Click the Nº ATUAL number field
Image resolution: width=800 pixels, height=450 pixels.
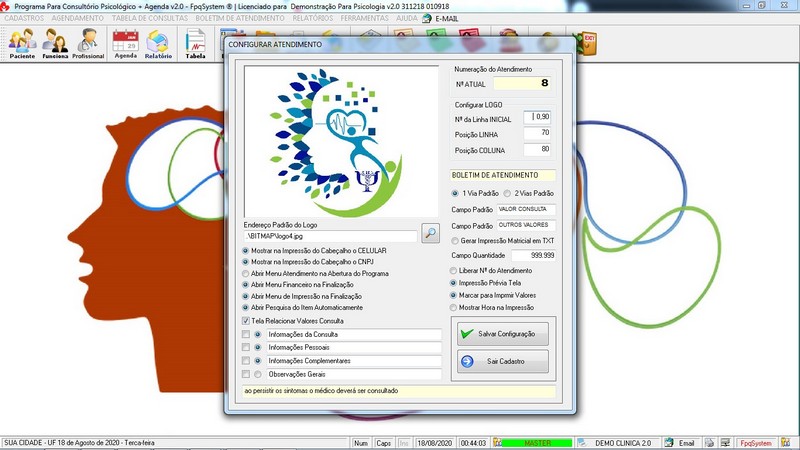pyautogui.click(x=522, y=83)
